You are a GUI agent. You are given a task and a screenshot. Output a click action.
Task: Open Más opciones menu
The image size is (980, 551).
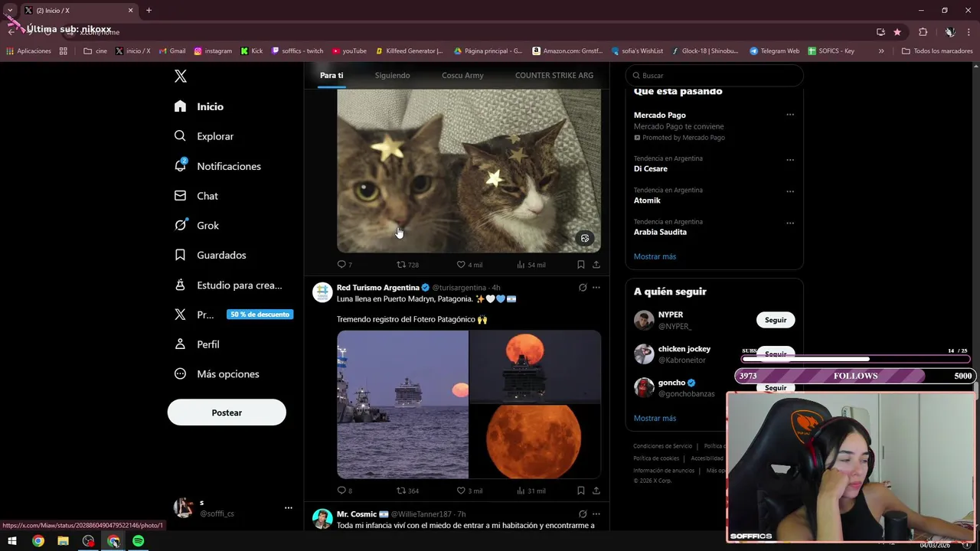pyautogui.click(x=217, y=374)
